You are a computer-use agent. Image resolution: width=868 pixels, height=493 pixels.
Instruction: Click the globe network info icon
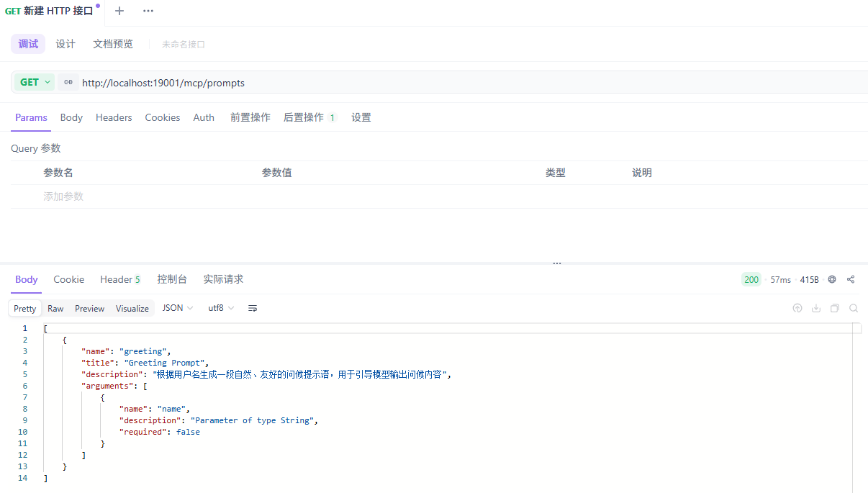(832, 279)
